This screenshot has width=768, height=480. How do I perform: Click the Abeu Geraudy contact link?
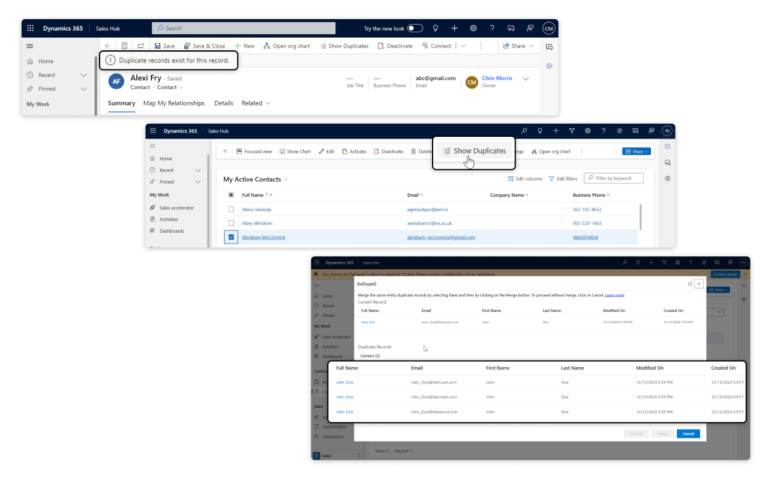pos(257,209)
